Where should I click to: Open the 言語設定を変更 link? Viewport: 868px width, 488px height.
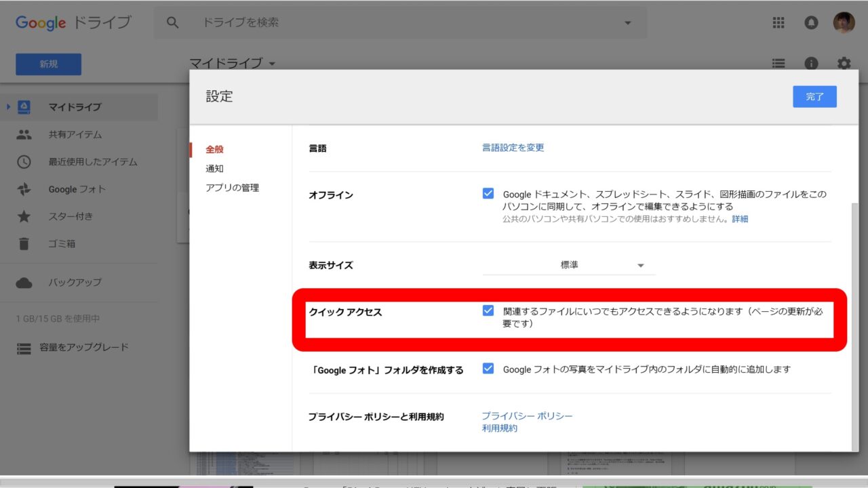[513, 147]
